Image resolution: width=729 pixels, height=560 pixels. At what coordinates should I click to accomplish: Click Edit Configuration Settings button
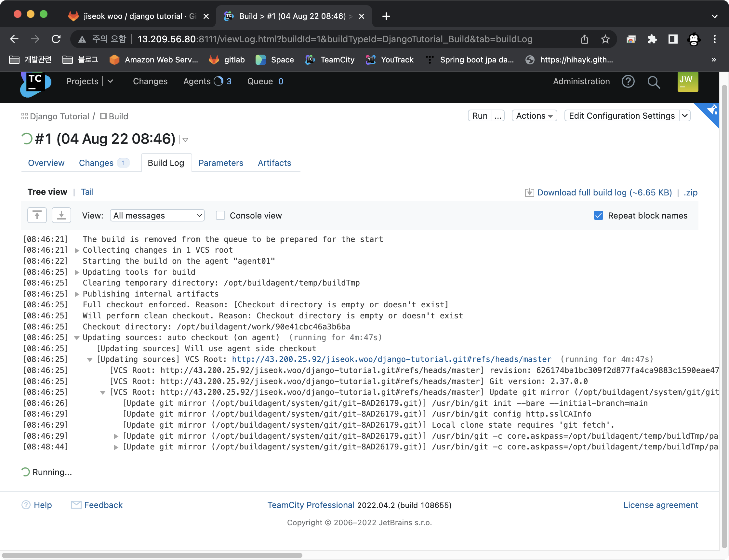pos(622,116)
